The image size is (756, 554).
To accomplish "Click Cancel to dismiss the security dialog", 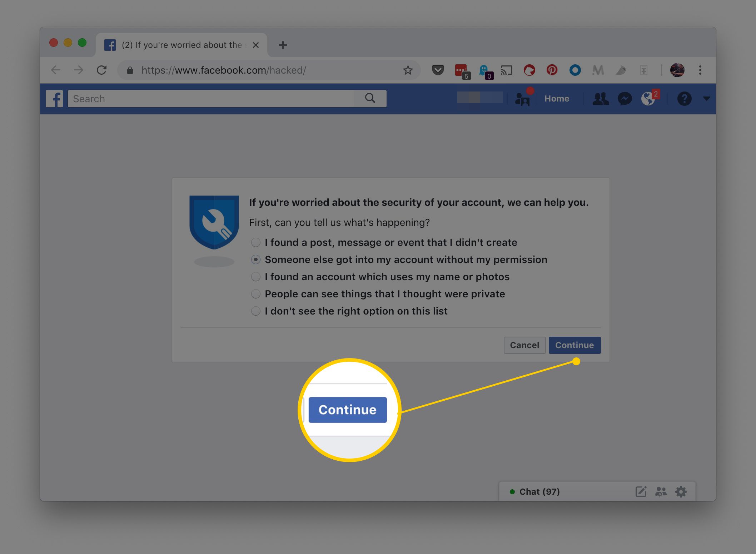I will tap(524, 345).
